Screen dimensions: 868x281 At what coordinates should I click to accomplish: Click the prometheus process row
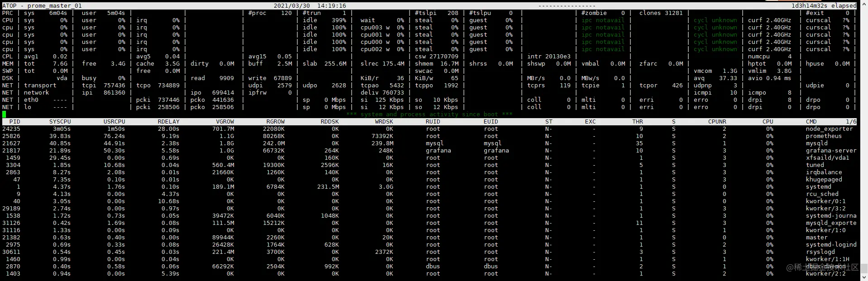pyautogui.click(x=430, y=136)
